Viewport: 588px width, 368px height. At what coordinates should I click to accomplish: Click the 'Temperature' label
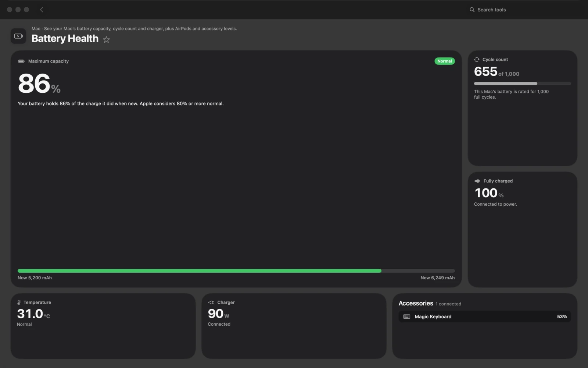(x=37, y=302)
